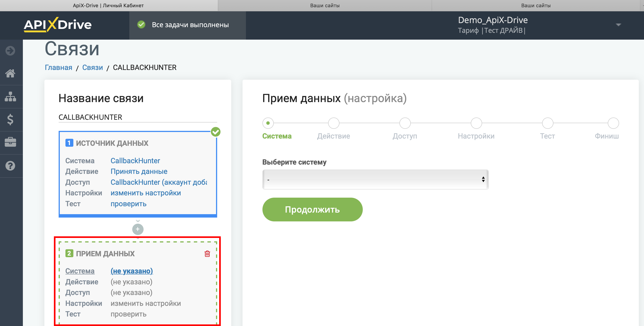
Task: Click the 'Продолжить' button
Action: (x=312, y=209)
